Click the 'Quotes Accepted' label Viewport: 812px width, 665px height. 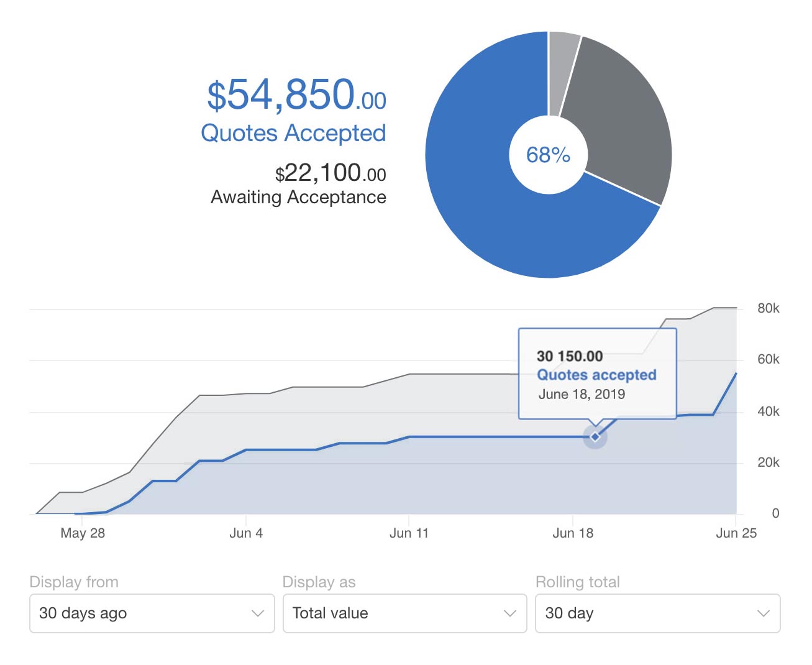point(293,133)
